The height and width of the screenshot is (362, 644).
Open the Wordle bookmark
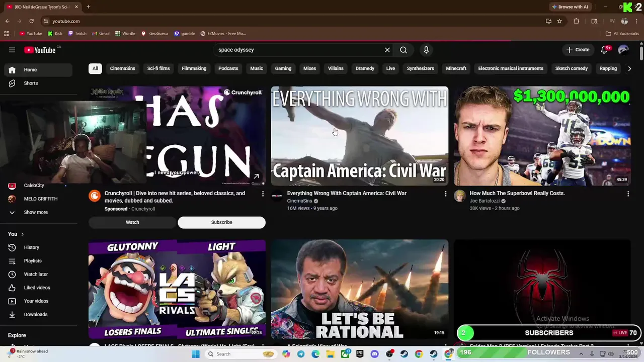coord(125,34)
